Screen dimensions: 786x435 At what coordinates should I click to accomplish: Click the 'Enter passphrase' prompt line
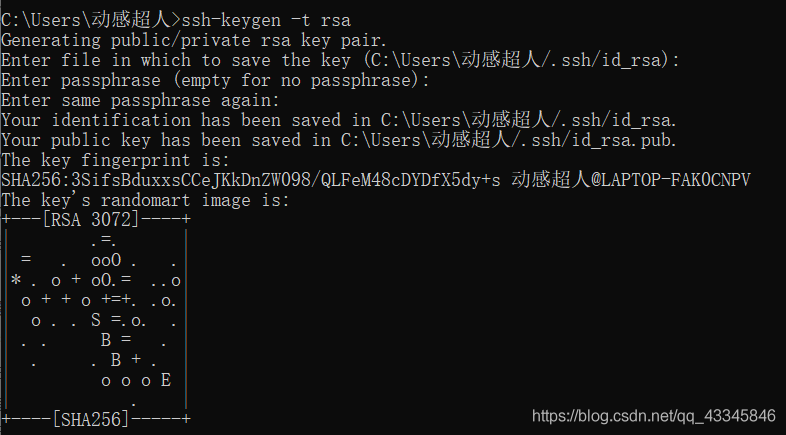[x=215, y=81]
